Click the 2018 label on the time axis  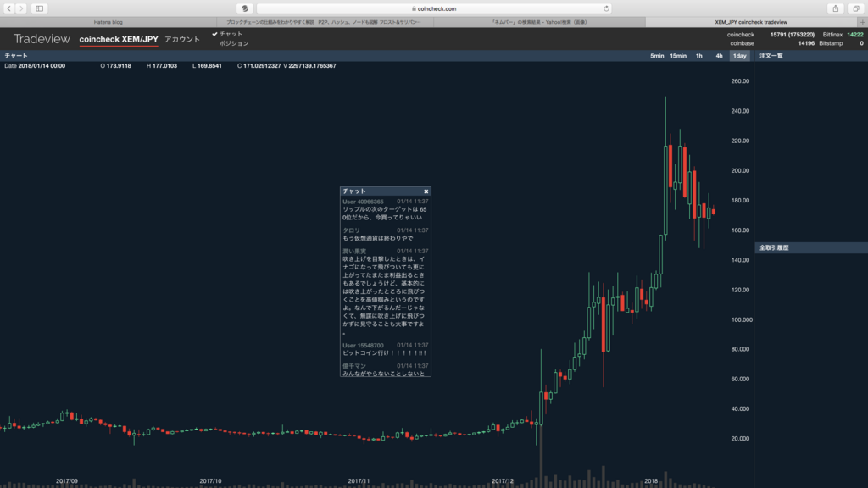point(651,481)
